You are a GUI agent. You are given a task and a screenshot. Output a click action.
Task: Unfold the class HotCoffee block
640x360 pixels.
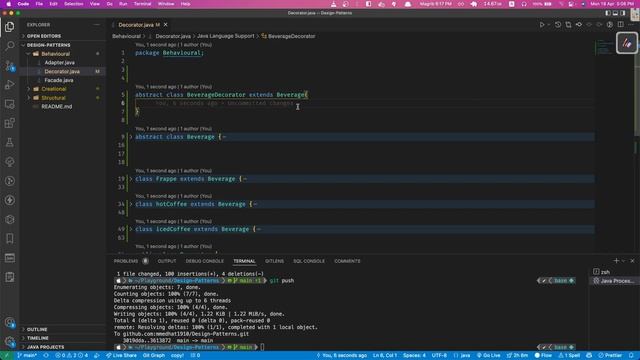(x=131, y=204)
